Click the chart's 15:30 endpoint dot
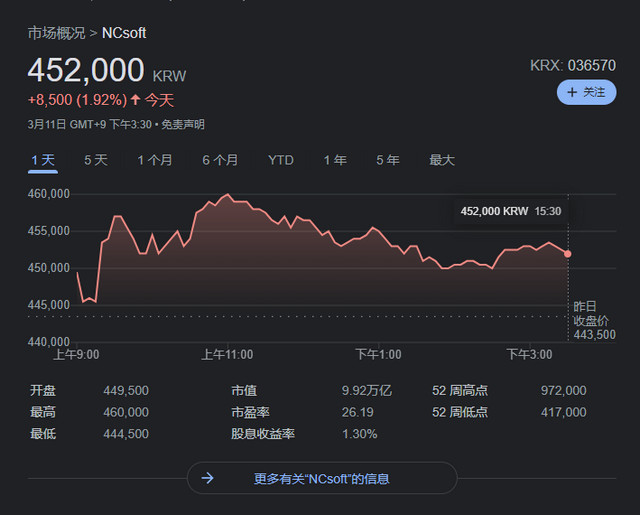The image size is (640, 515). [x=568, y=254]
